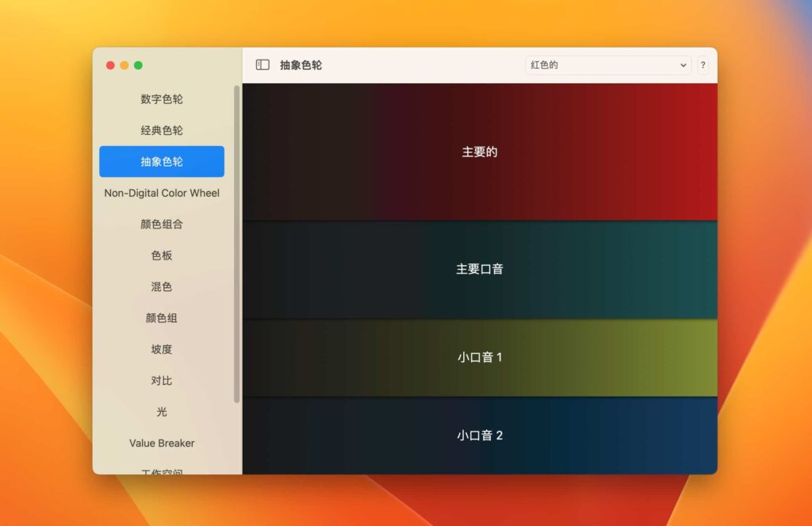Click the 小口音 2 blue gradient
The height and width of the screenshot is (526, 812).
(x=480, y=435)
